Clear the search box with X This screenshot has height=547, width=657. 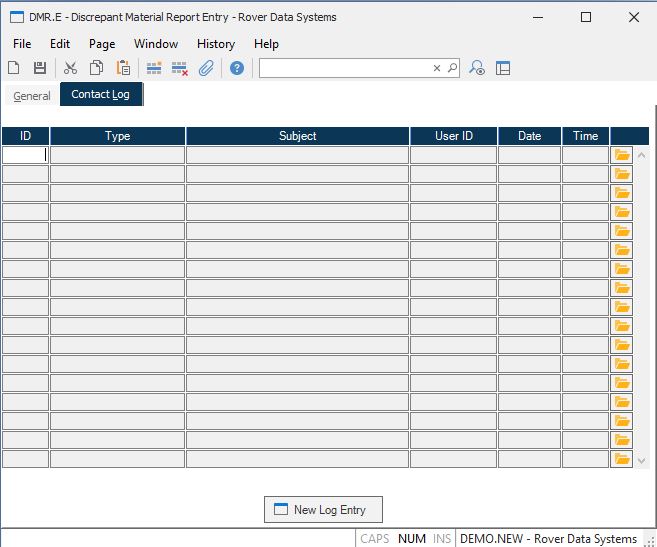pos(436,68)
